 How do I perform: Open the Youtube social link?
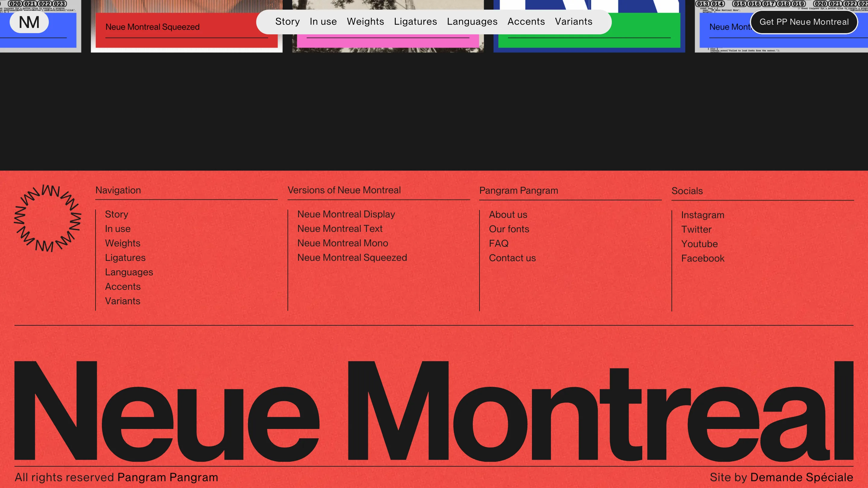(x=700, y=244)
